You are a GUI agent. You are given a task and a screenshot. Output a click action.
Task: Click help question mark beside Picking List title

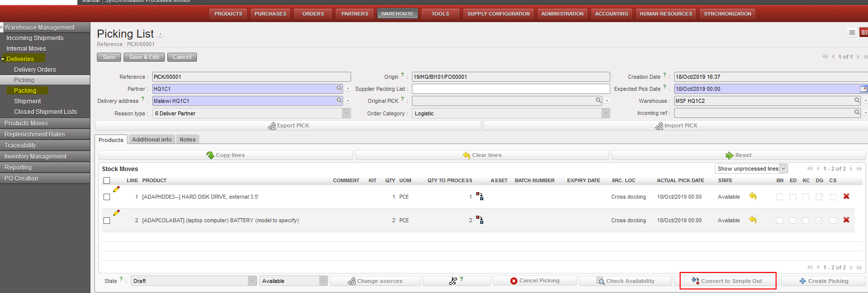(x=160, y=35)
